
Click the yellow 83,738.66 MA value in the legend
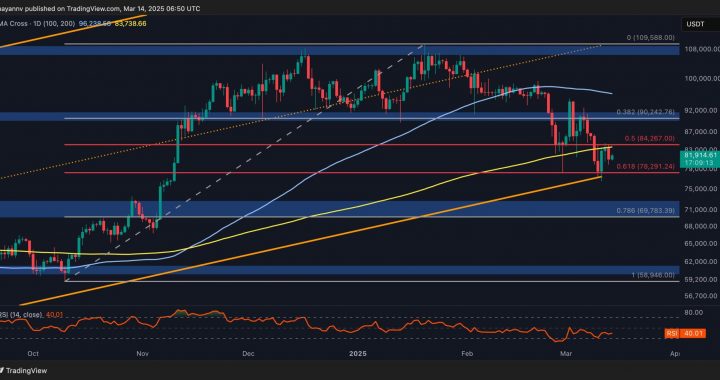(129, 23)
